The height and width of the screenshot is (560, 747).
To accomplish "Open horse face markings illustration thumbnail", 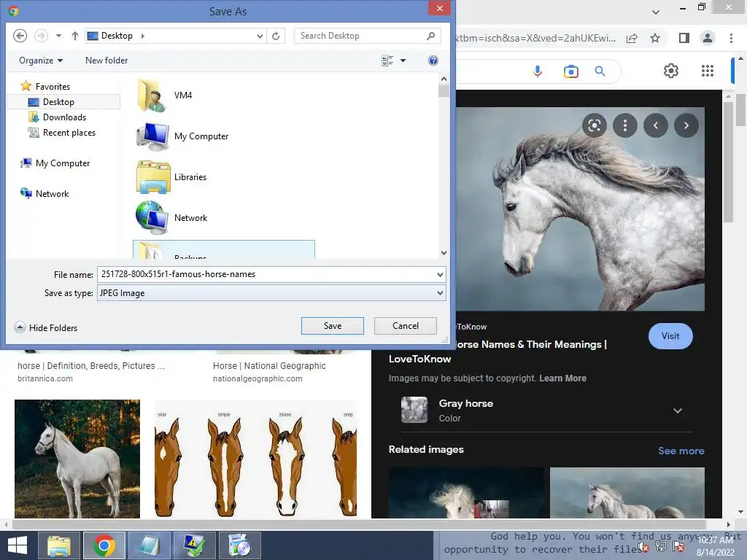I will [x=255, y=459].
